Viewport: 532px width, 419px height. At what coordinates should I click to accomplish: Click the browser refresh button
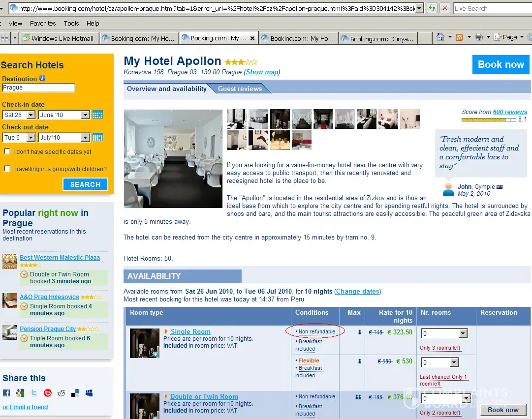click(432, 8)
